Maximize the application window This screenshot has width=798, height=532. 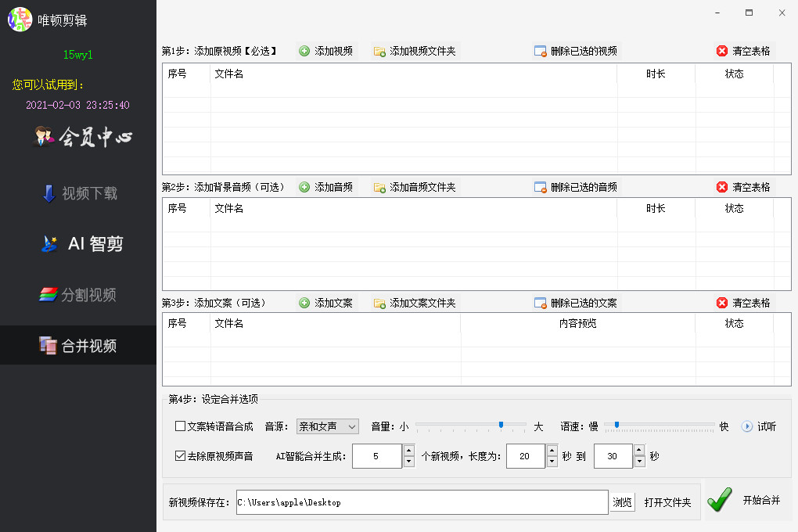pyautogui.click(x=749, y=13)
